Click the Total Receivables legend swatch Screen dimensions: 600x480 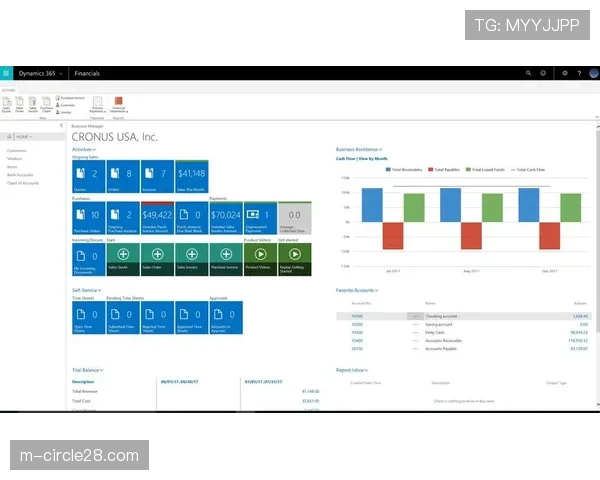(388, 170)
